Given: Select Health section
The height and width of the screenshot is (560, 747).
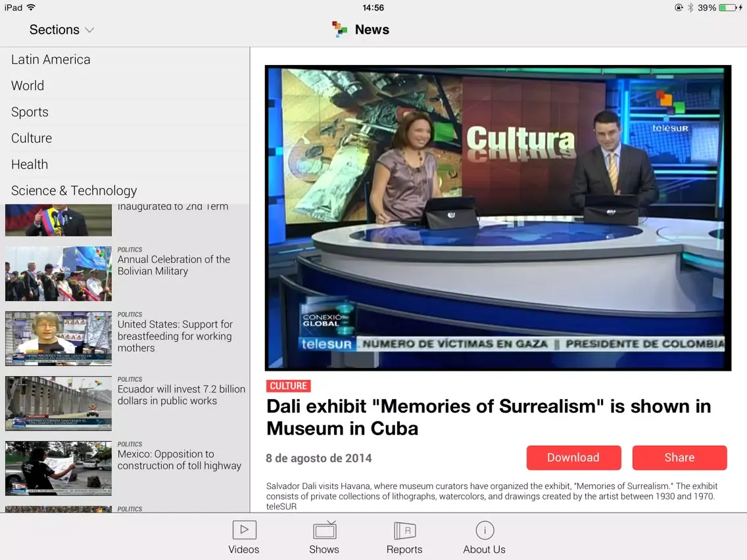Looking at the screenshot, I should pos(125,164).
